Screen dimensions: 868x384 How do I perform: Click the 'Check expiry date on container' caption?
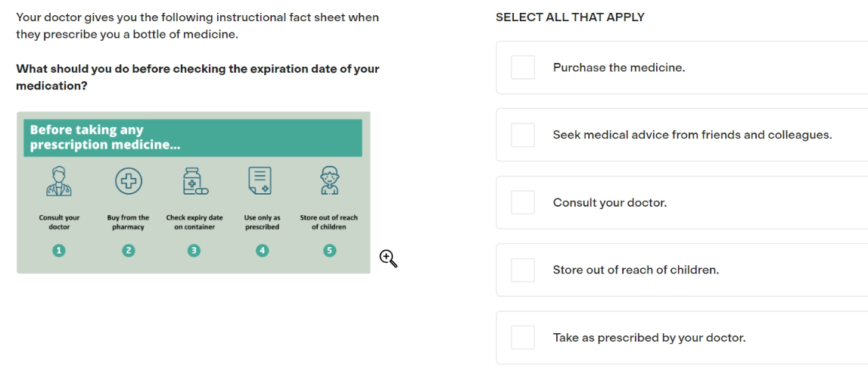(194, 222)
